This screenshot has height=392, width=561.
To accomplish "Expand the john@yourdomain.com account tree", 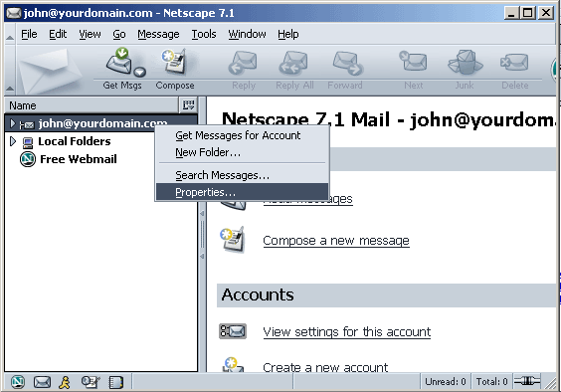I will [13, 123].
